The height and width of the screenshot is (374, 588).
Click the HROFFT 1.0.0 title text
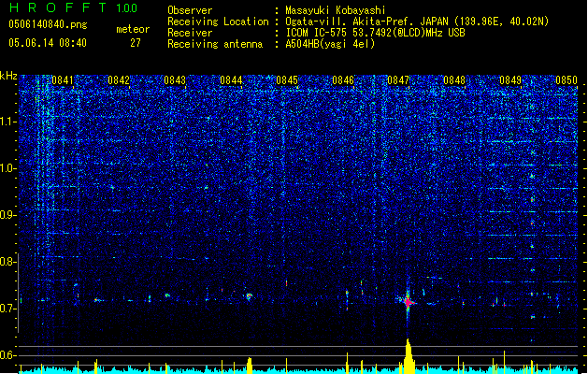(x=73, y=7)
